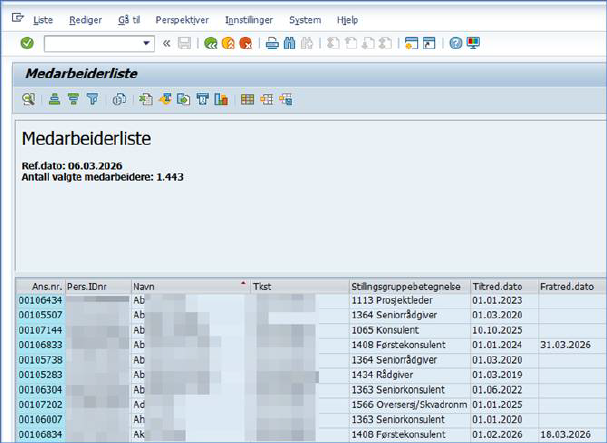
Task: Select the Pers.IDnr column header
Action: (x=98, y=287)
